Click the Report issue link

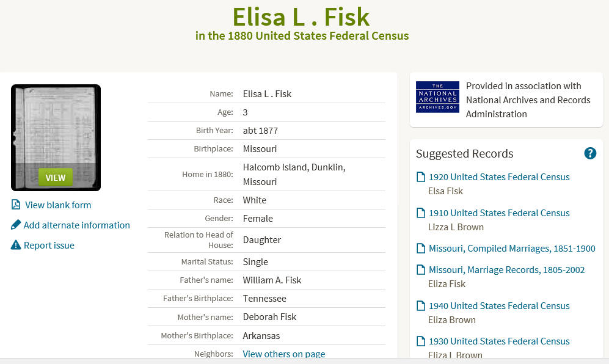tap(49, 245)
